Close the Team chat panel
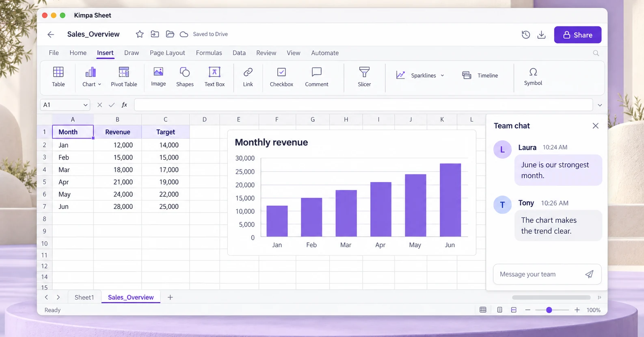The height and width of the screenshot is (337, 644). click(595, 126)
